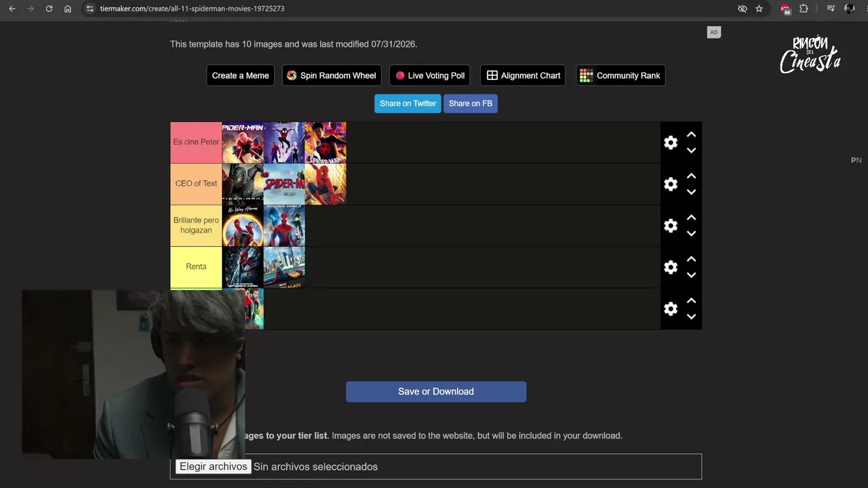Select the first Spider-Man poster in Es cine Peter
Screen dimensions: 868x488
coord(243,142)
